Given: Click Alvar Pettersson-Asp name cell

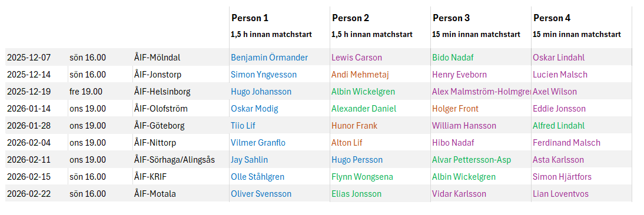Looking at the screenshot, I should pyautogui.click(x=480, y=160).
